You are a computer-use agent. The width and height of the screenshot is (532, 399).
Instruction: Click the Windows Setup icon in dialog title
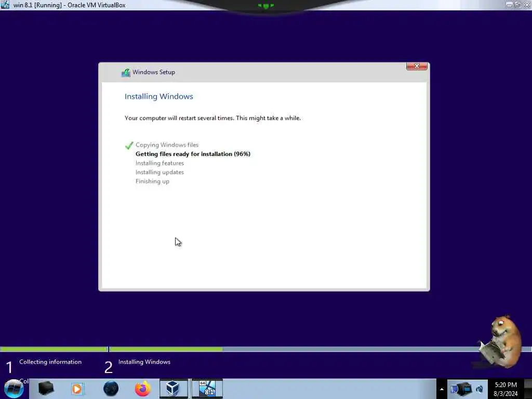(126, 72)
